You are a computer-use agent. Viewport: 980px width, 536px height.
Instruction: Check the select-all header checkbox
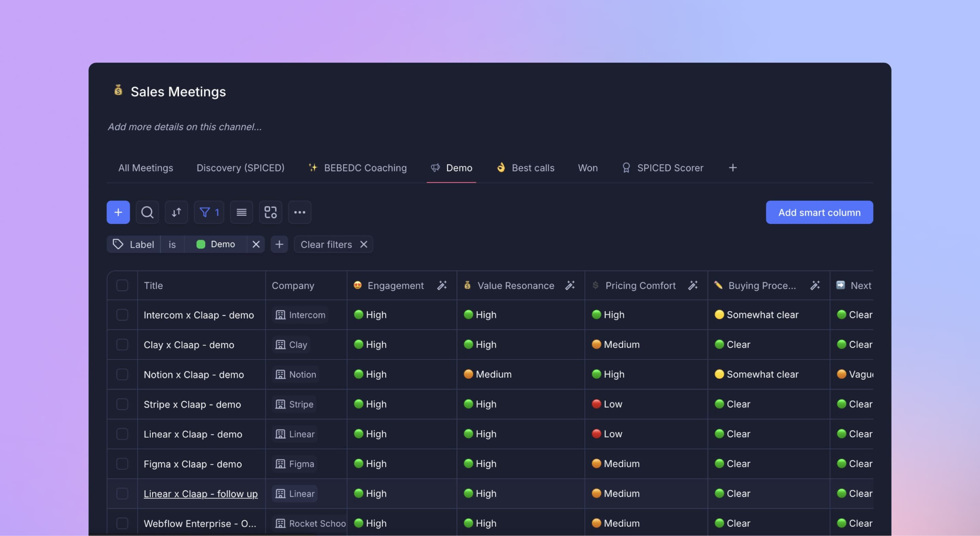click(x=122, y=285)
